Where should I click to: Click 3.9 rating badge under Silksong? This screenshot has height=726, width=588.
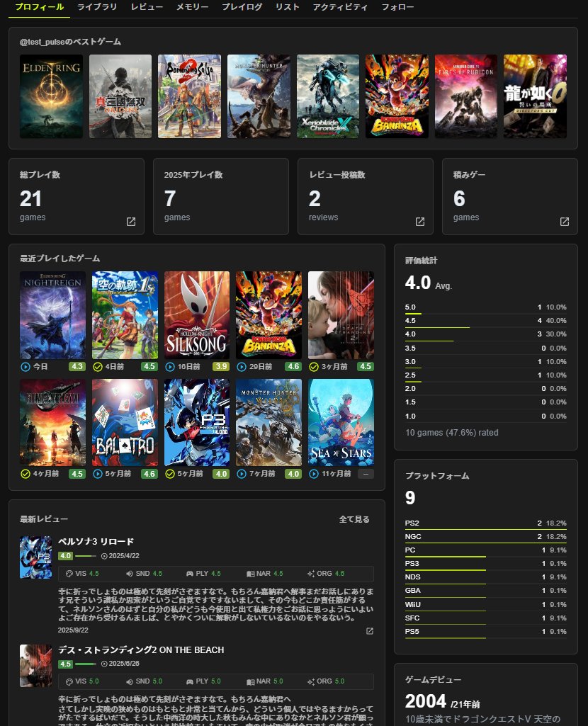[x=221, y=367]
